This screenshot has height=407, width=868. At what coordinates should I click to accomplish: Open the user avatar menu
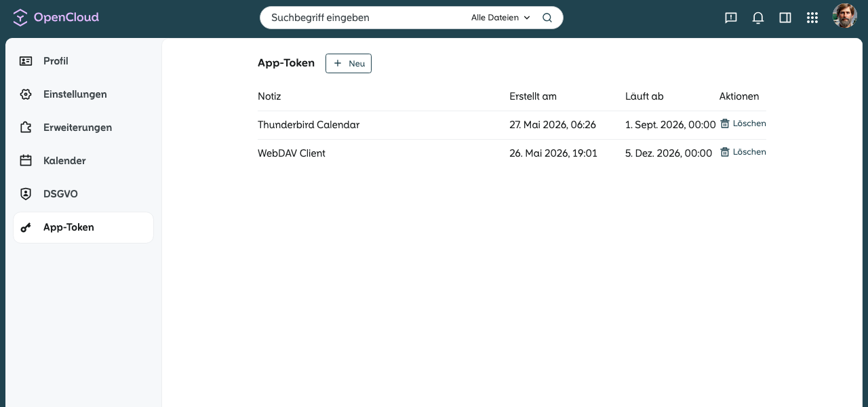point(845,17)
